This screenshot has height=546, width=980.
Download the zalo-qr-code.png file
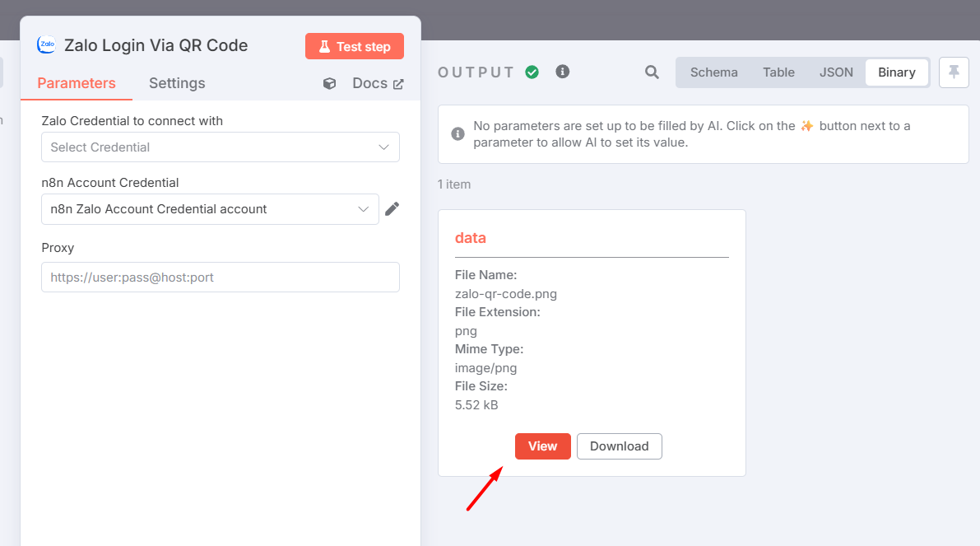point(620,446)
